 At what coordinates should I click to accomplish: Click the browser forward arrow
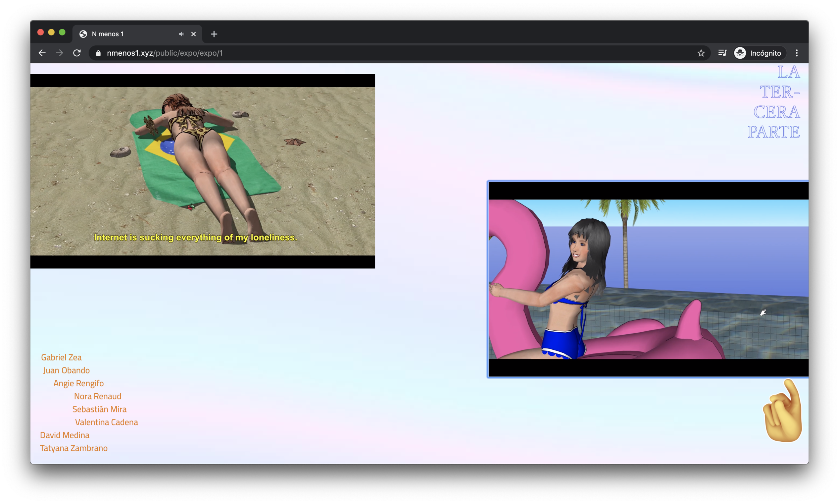point(59,53)
